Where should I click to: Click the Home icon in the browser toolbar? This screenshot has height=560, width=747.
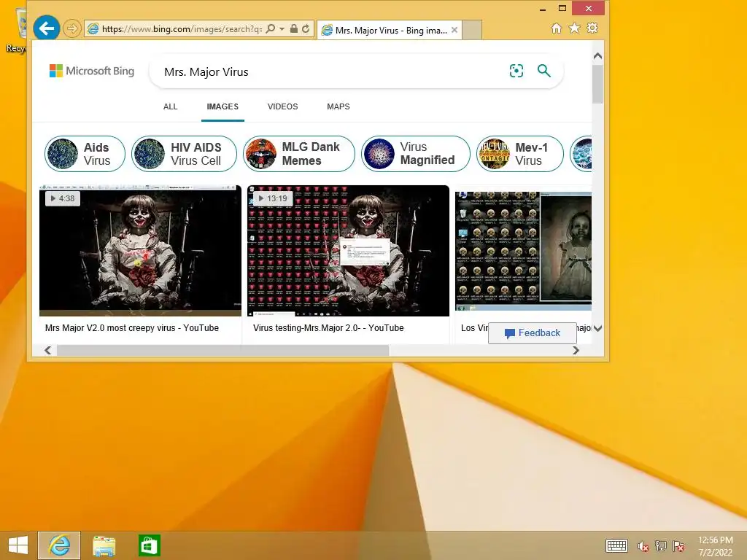556,28
